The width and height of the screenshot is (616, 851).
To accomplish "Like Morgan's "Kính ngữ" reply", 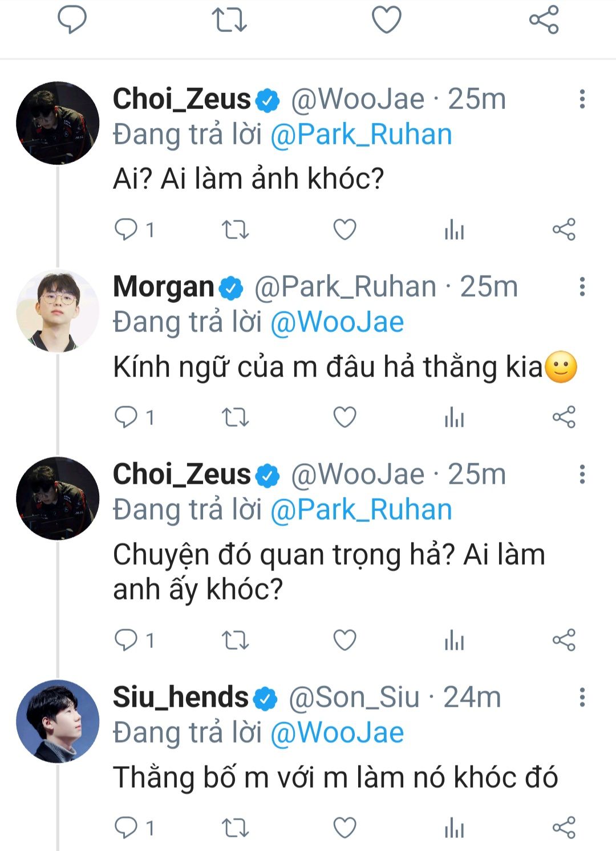I will (345, 418).
